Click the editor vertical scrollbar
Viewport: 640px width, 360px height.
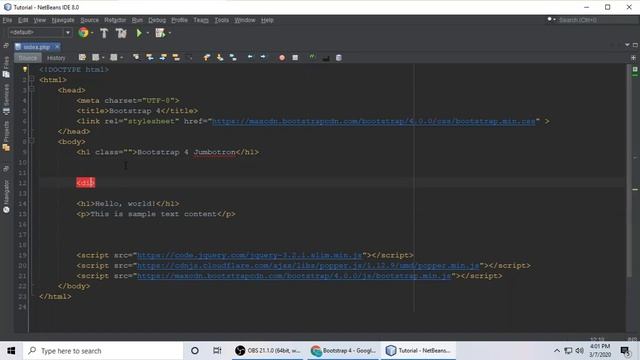628,171
